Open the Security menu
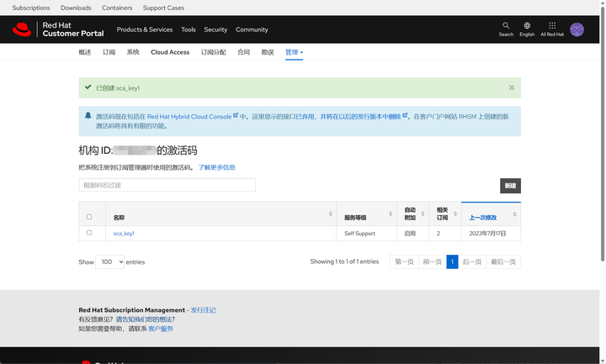Viewport: 606px width, 364px height. (x=215, y=29)
